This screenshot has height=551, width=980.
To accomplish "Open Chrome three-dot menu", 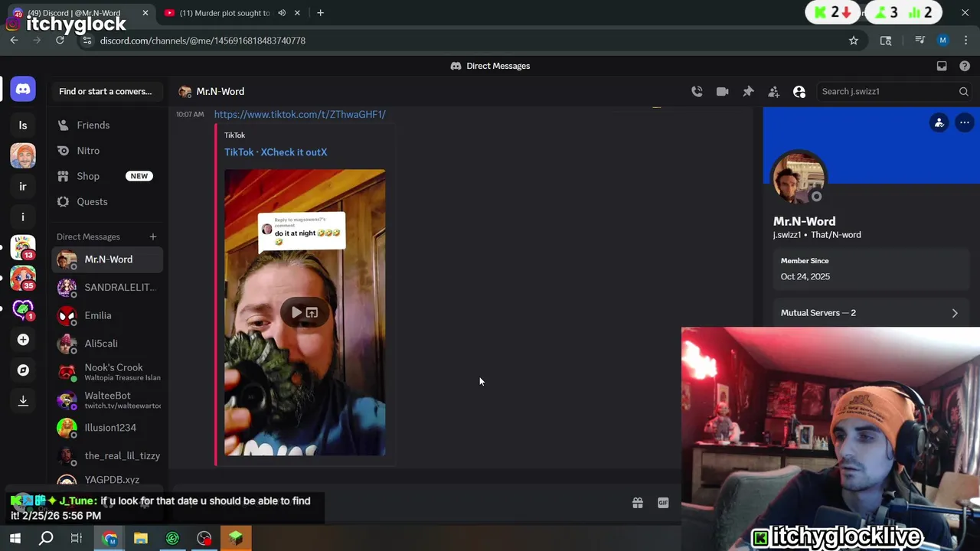I will click(x=965, y=41).
